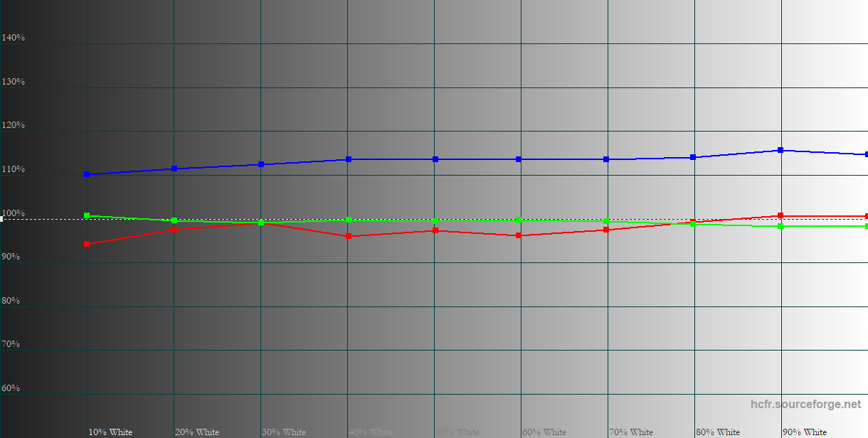Click the "80% White" axis label

click(x=718, y=432)
